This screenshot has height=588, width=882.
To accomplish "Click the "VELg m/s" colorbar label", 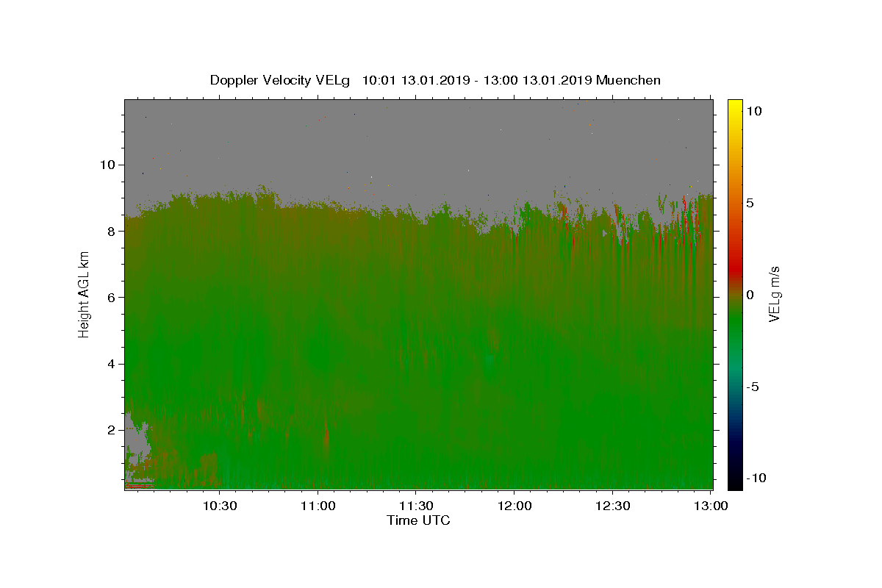I will pos(774,294).
